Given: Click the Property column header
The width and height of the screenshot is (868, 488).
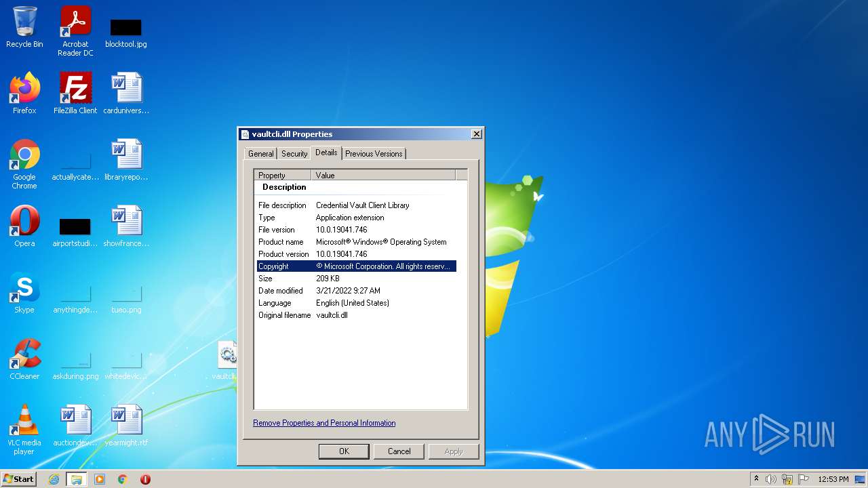Looking at the screenshot, I should (x=283, y=175).
